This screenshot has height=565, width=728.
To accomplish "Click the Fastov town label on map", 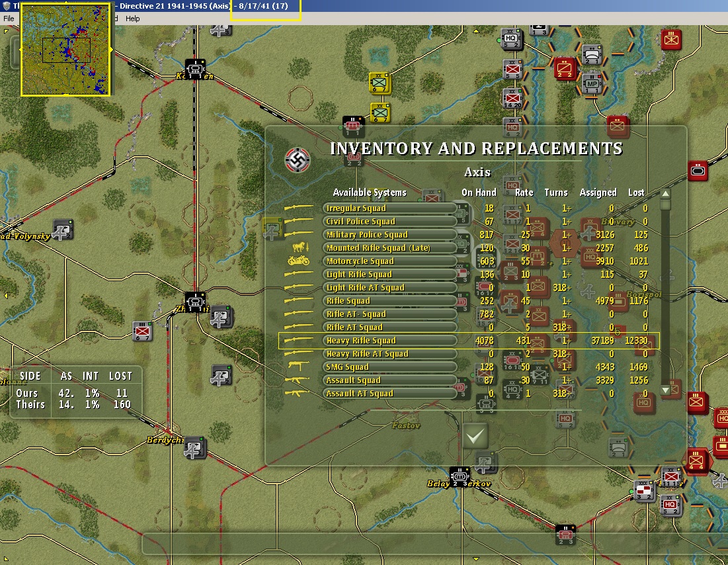I will pyautogui.click(x=406, y=425).
